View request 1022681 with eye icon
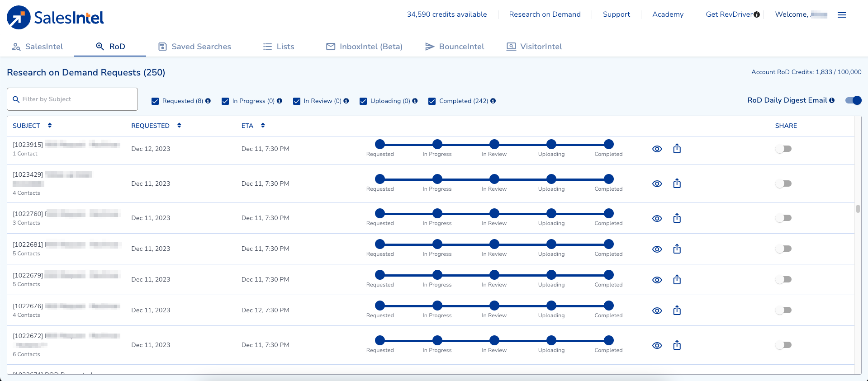The width and height of the screenshot is (868, 381). coord(657,249)
